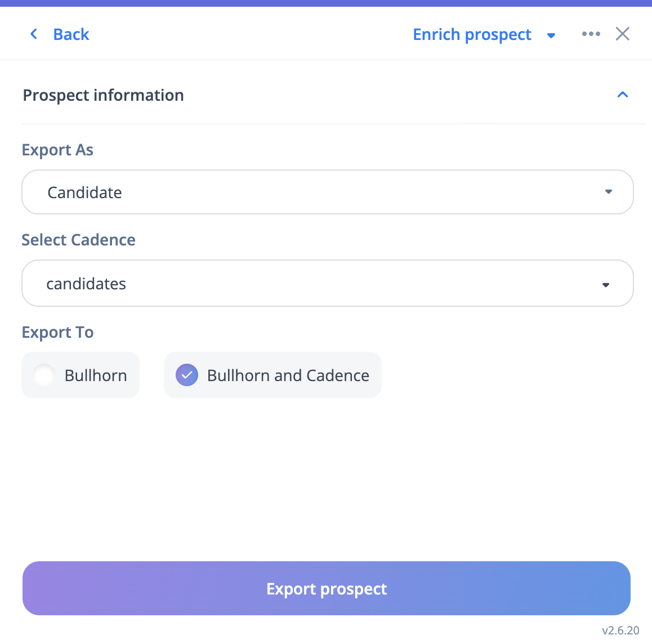Click the back arrow chevron icon

[34, 34]
